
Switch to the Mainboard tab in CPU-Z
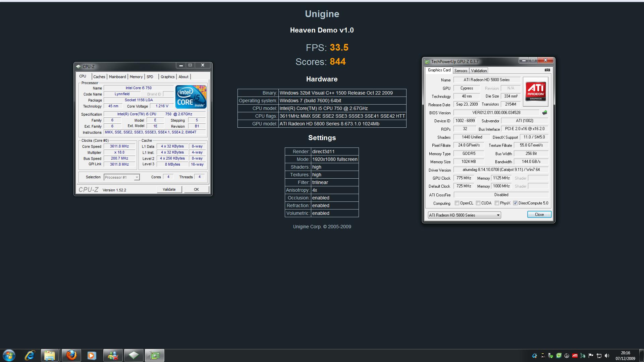pyautogui.click(x=117, y=77)
